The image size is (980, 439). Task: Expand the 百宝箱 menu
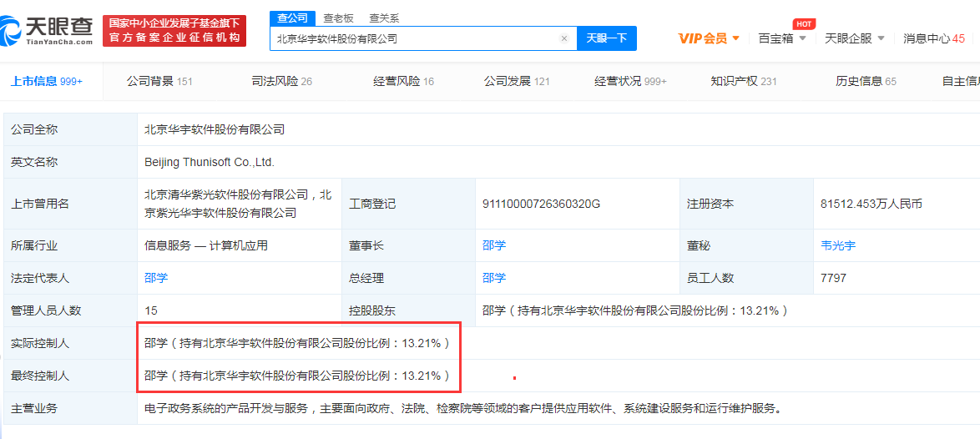(x=782, y=38)
